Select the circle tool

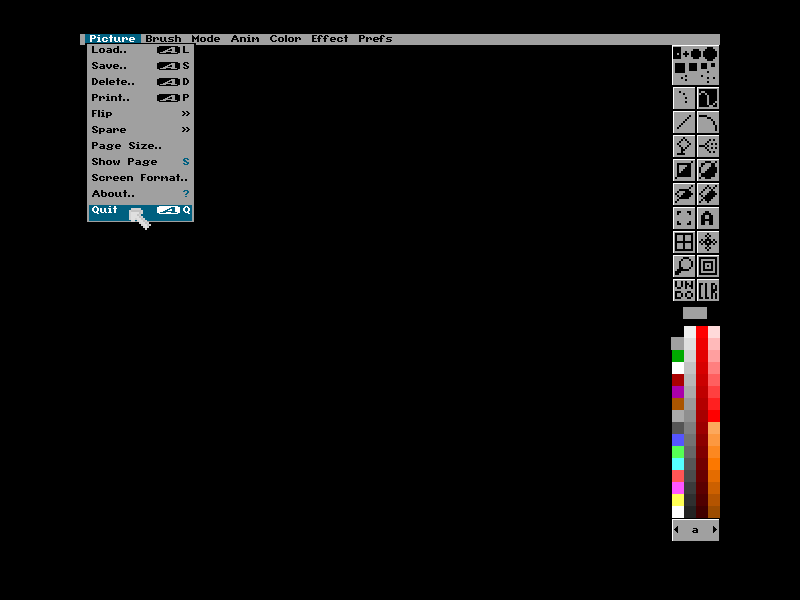point(708,170)
